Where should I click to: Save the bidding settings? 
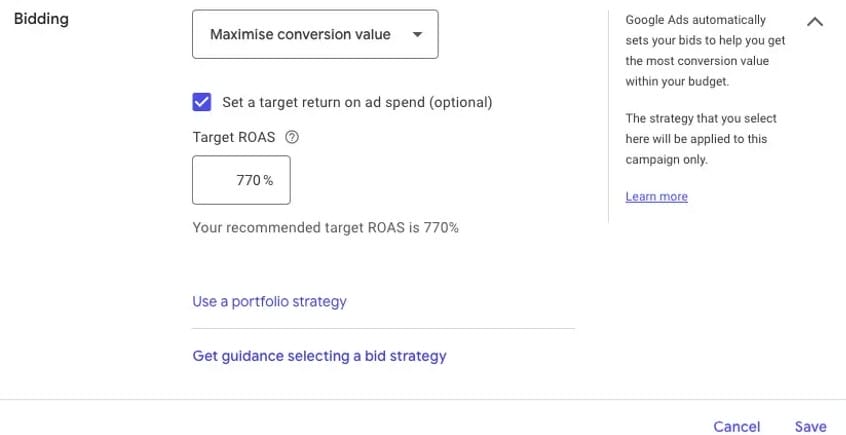pos(810,426)
